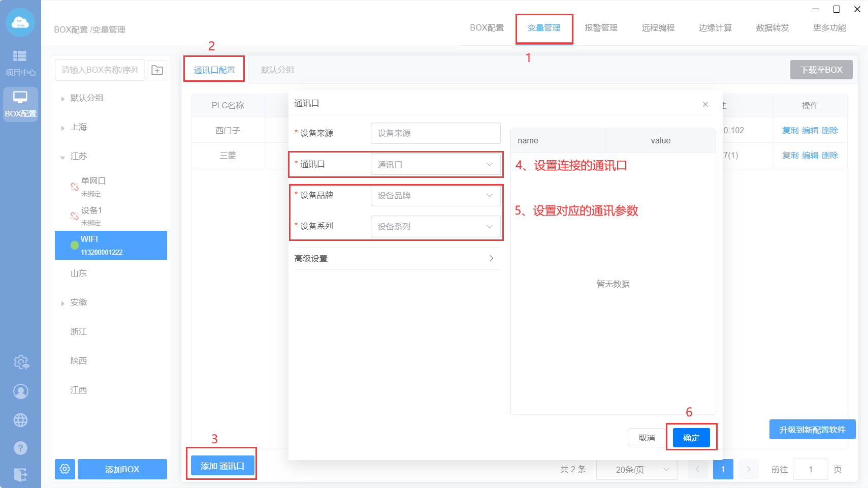Click the 确定 button
Screen dimensions: 868x488
(x=691, y=438)
